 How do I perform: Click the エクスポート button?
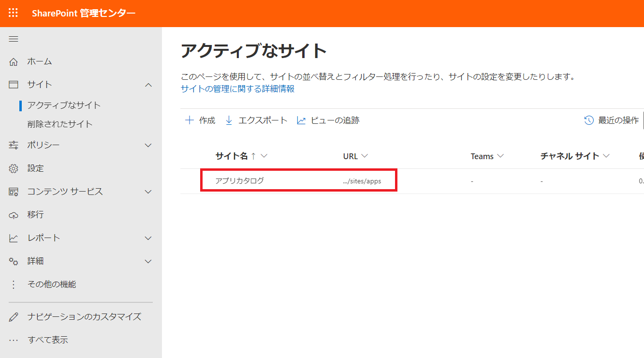pyautogui.click(x=256, y=120)
